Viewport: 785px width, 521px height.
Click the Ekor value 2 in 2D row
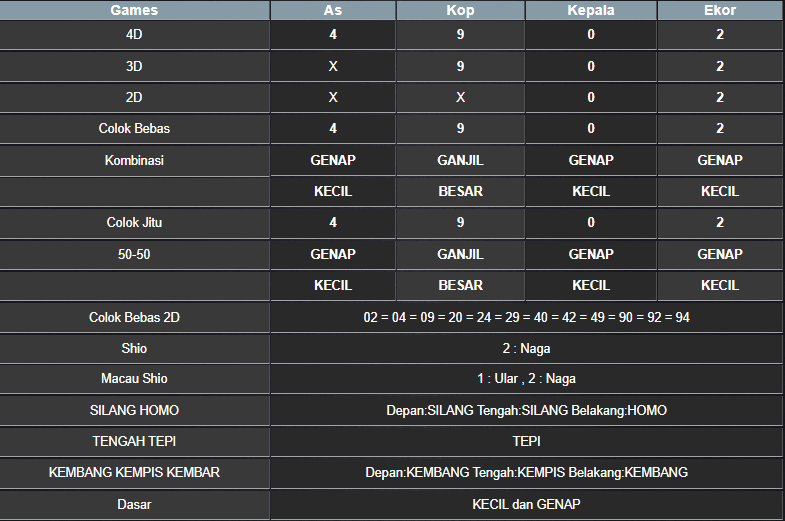pyautogui.click(x=720, y=97)
